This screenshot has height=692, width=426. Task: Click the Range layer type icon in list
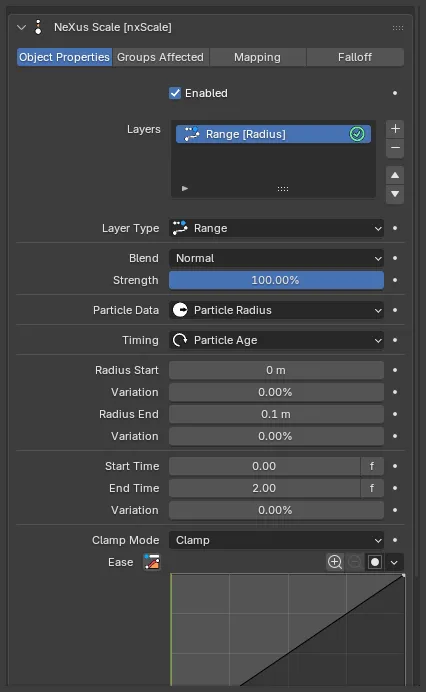pyautogui.click(x=192, y=134)
